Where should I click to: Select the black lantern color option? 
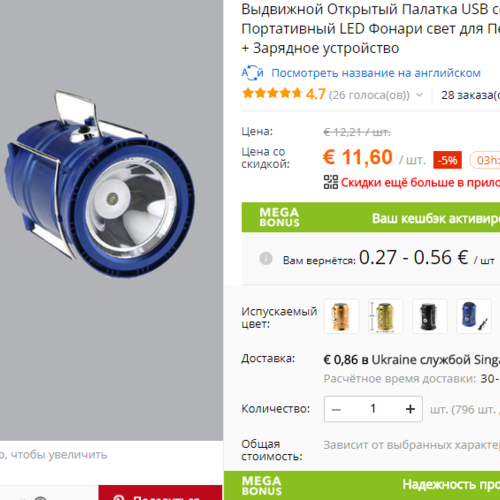pos(429,316)
